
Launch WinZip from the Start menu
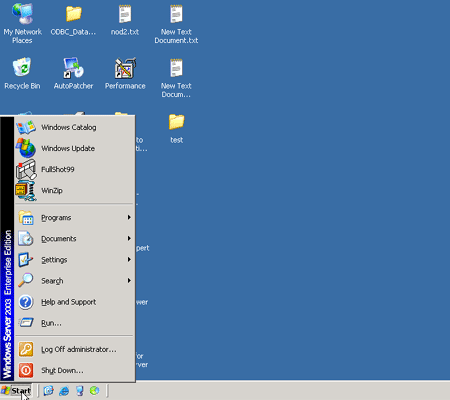(x=75, y=190)
